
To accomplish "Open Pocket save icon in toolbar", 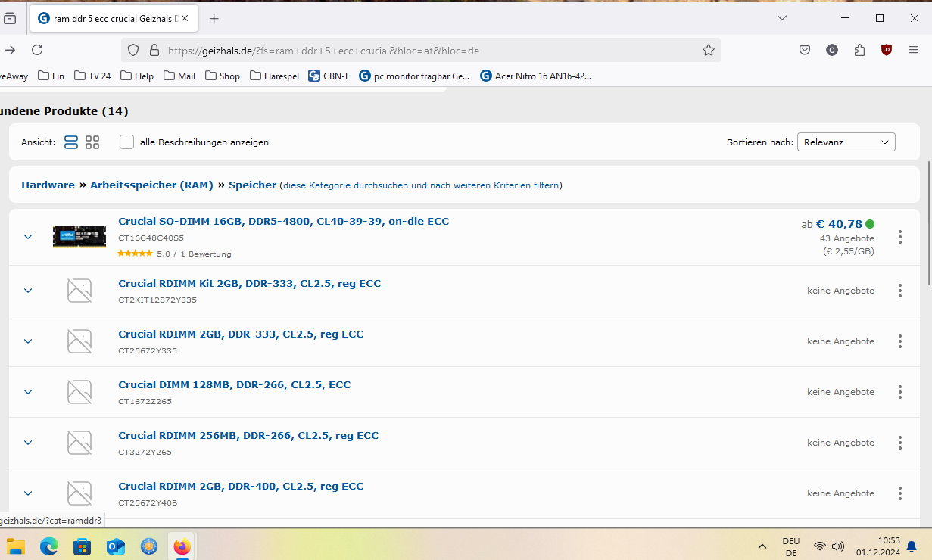I will tap(805, 51).
